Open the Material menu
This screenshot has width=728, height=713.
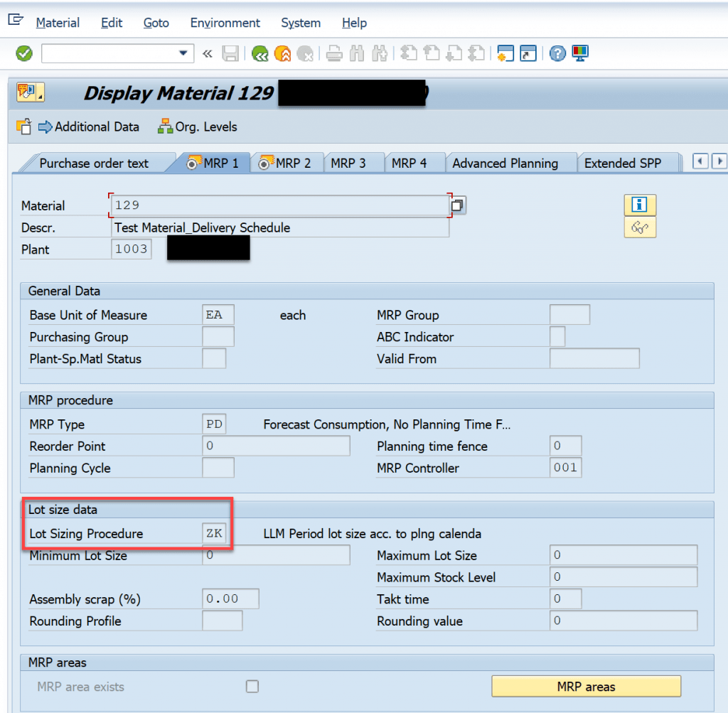[58, 23]
